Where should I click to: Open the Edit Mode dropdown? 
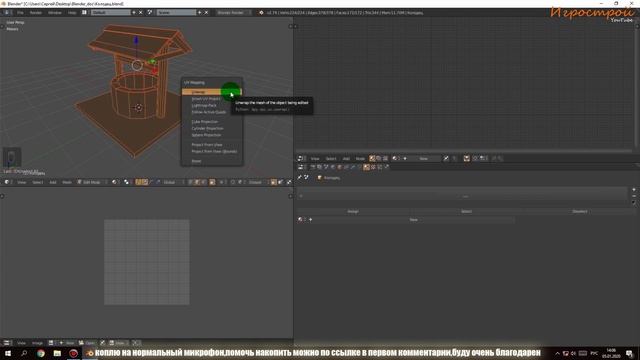tap(91, 182)
